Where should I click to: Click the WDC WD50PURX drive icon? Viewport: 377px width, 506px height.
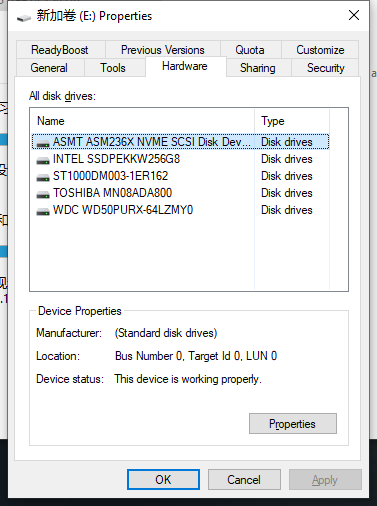[x=43, y=211]
